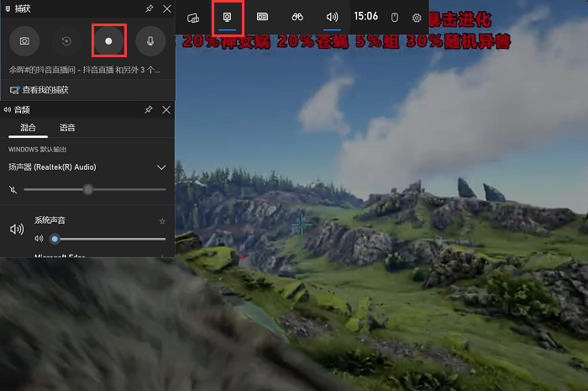Pin the 捕获 capture widget
Viewport: 588px width, 391px height.
tap(150, 8)
